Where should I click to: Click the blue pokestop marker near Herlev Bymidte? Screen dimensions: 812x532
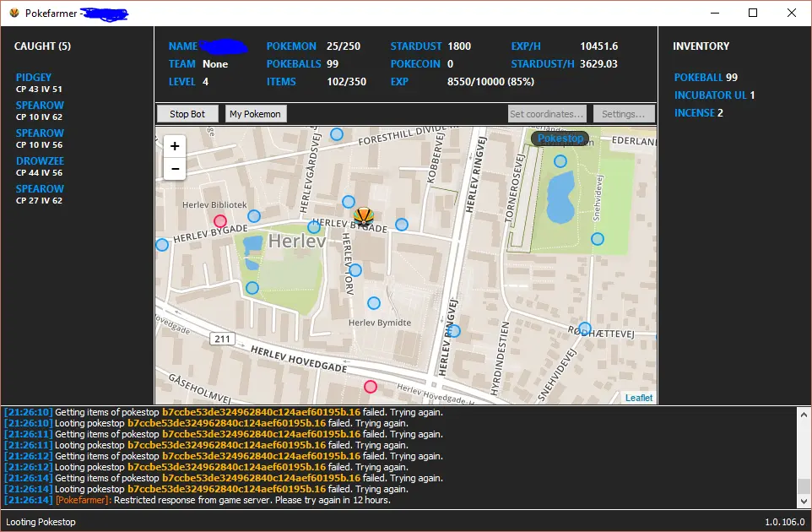374,303
